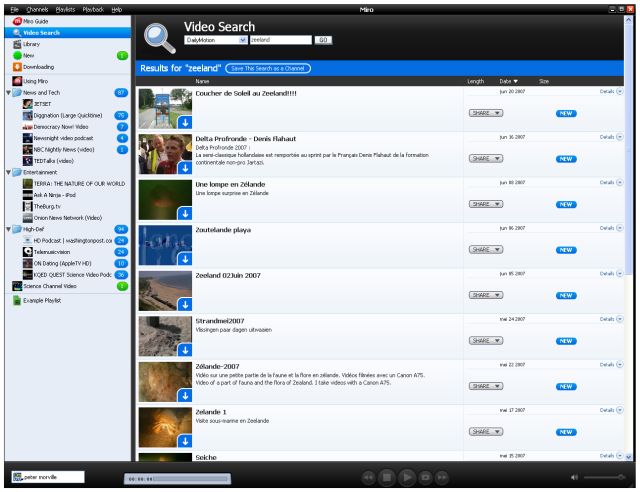Download Coucher de Soleil au Zeeland video

[x=185, y=122]
